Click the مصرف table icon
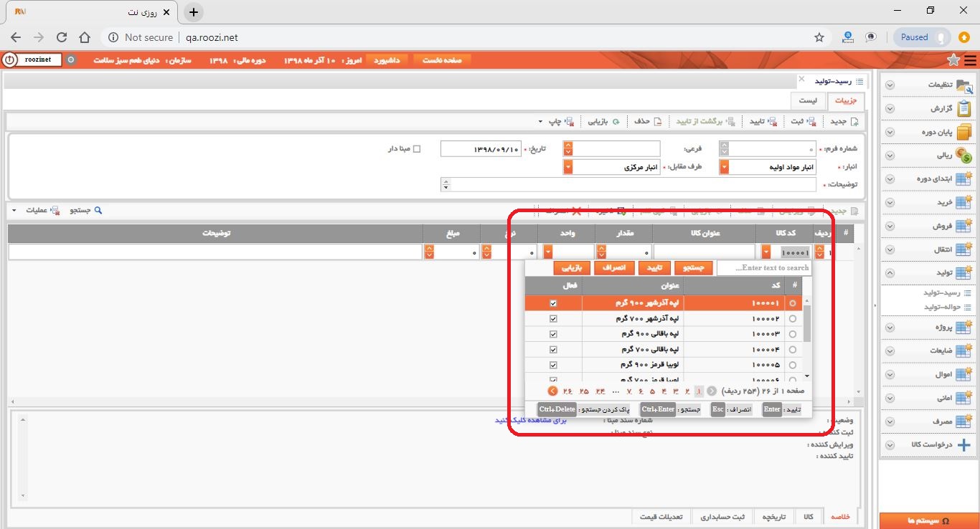The width and height of the screenshot is (980, 529). (964, 421)
